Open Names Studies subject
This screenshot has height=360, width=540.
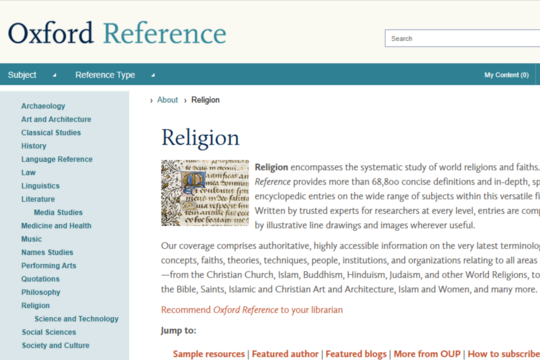47,253
